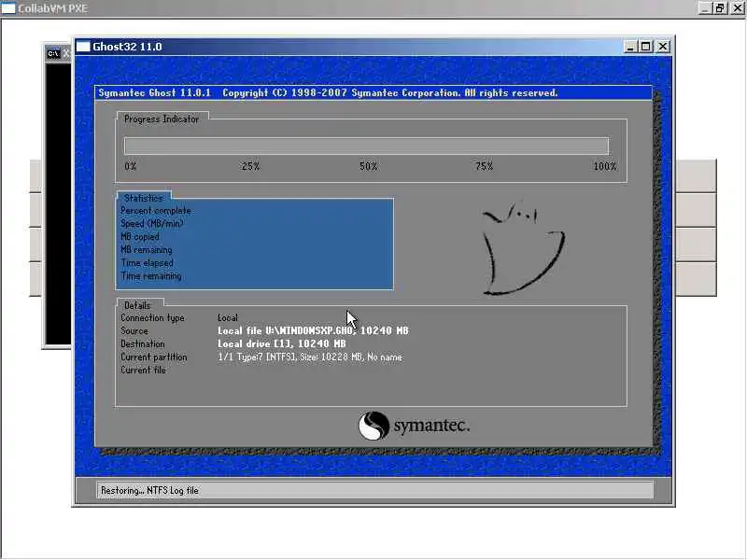Viewport: 747px width, 560px height.
Task: Click the Details group label
Action: tap(137, 305)
